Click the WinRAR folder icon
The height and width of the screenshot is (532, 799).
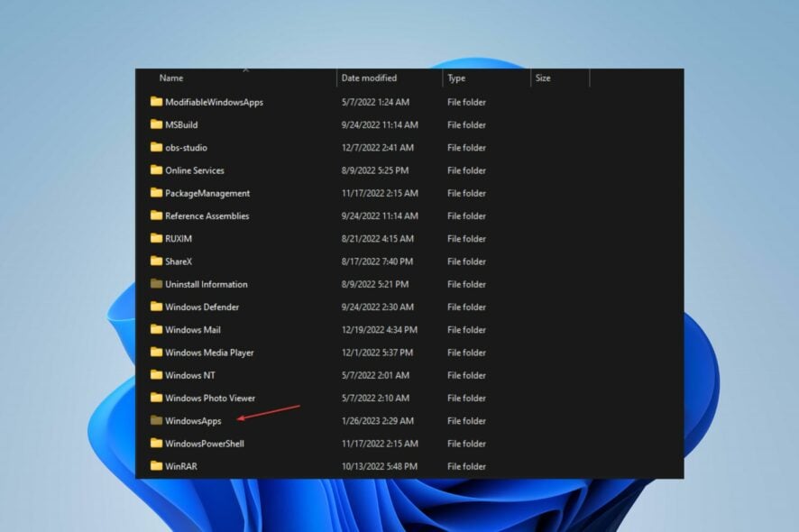tap(156, 466)
